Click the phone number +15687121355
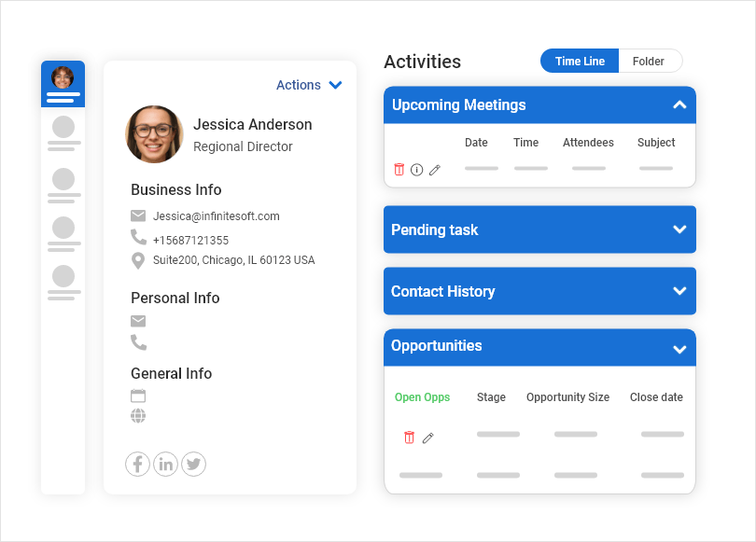The width and height of the screenshot is (756, 542). tap(190, 240)
